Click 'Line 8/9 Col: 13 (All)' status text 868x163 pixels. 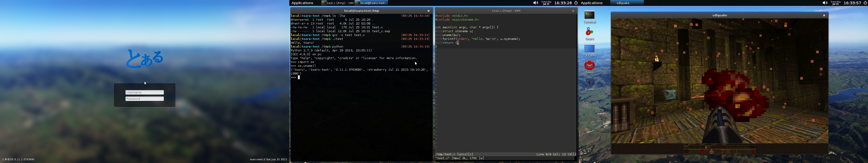556,154
